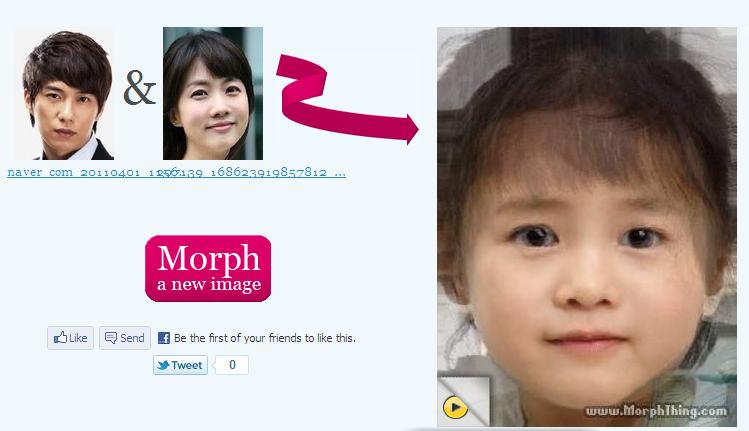This screenshot has height=431, width=749.
Task: Click the morphed baby result image
Action: pyautogui.click(x=587, y=226)
